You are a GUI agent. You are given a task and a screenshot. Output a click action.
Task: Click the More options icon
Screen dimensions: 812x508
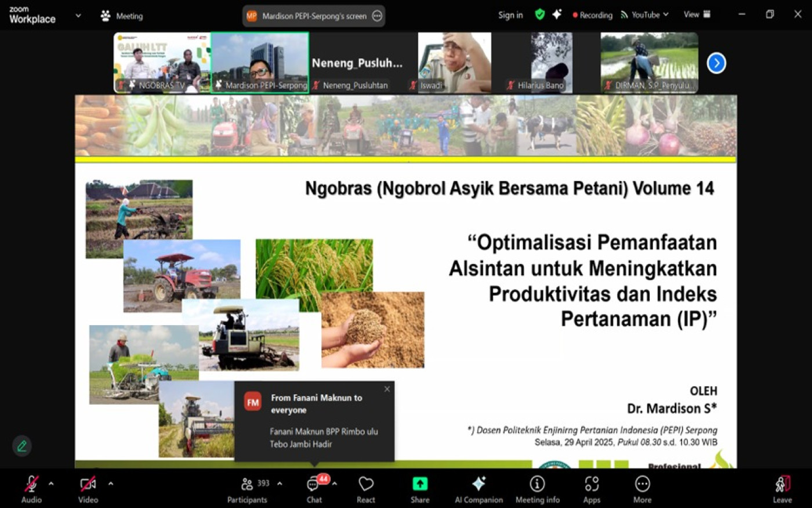tap(642, 488)
